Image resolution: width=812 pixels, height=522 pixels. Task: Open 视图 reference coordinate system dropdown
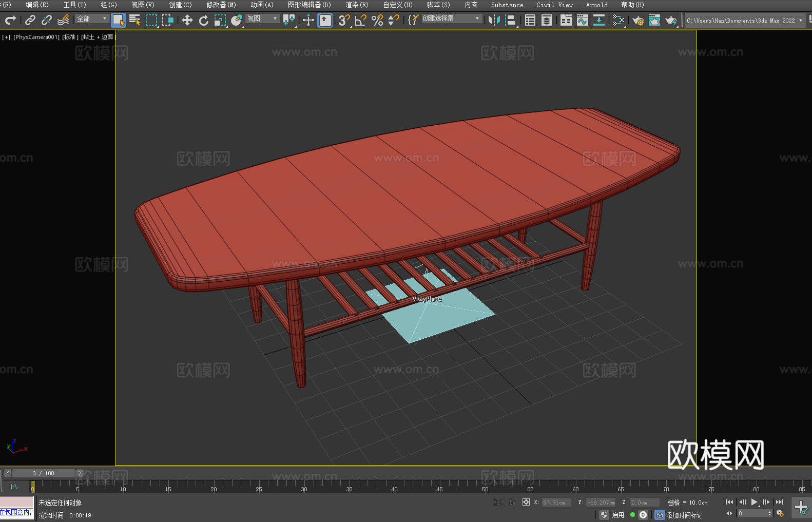point(262,18)
